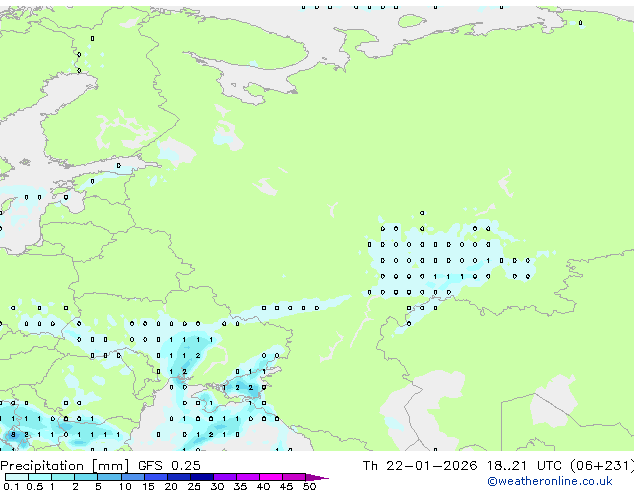Click the 0.5–1 mm legend color box
The width and height of the screenshot is (634, 490).
click(40, 477)
